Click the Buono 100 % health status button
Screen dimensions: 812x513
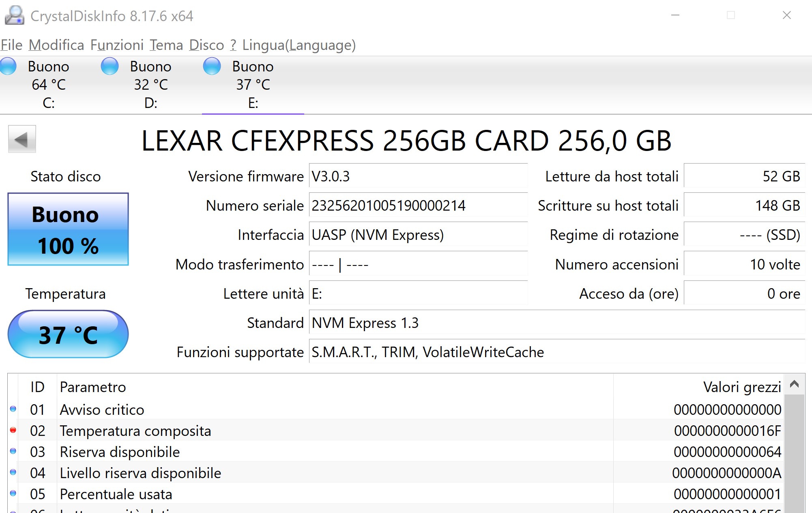click(x=68, y=229)
